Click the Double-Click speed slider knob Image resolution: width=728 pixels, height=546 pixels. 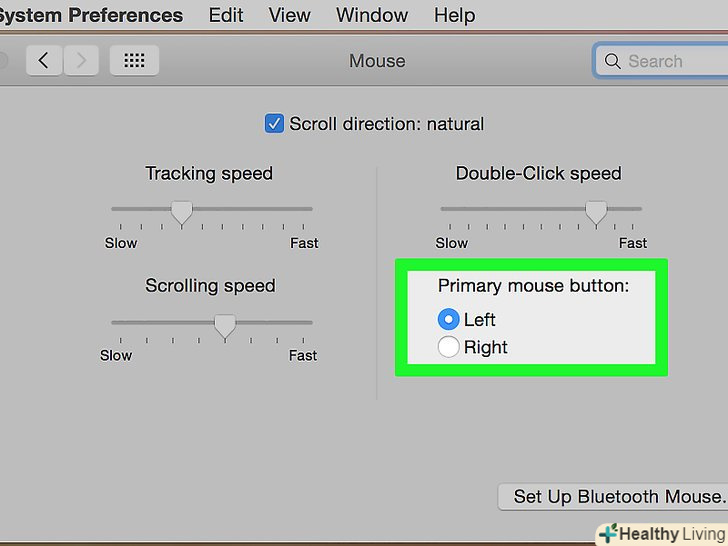(x=596, y=211)
